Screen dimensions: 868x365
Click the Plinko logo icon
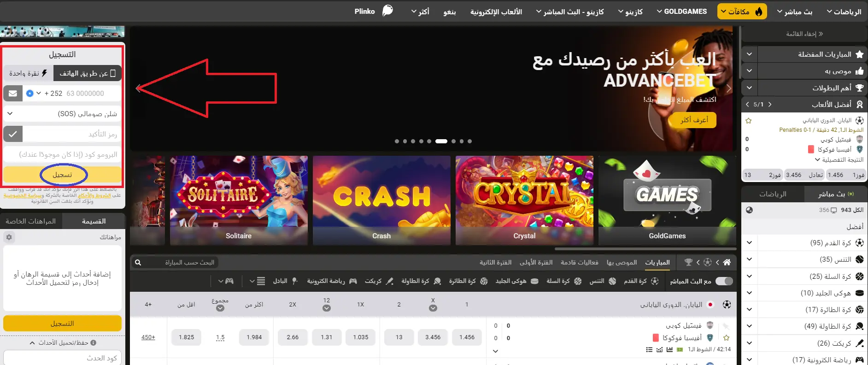click(388, 11)
